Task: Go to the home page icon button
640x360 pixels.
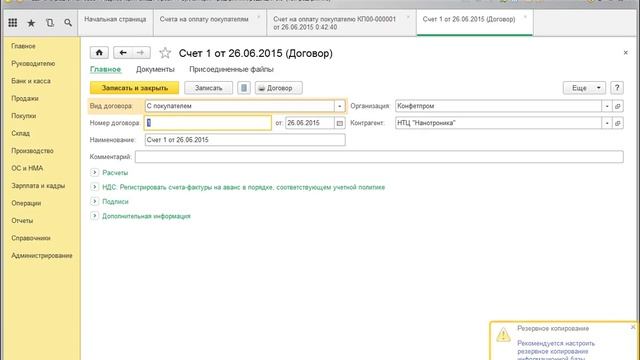Action: [99, 53]
